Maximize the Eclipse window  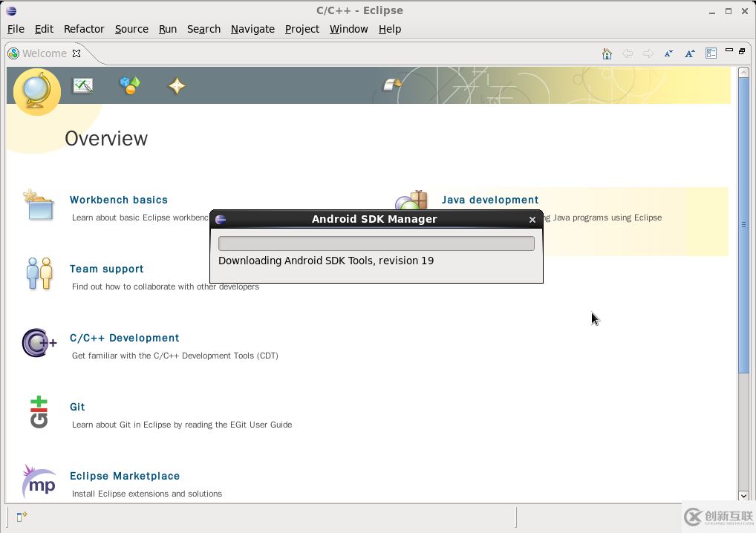[x=729, y=11]
